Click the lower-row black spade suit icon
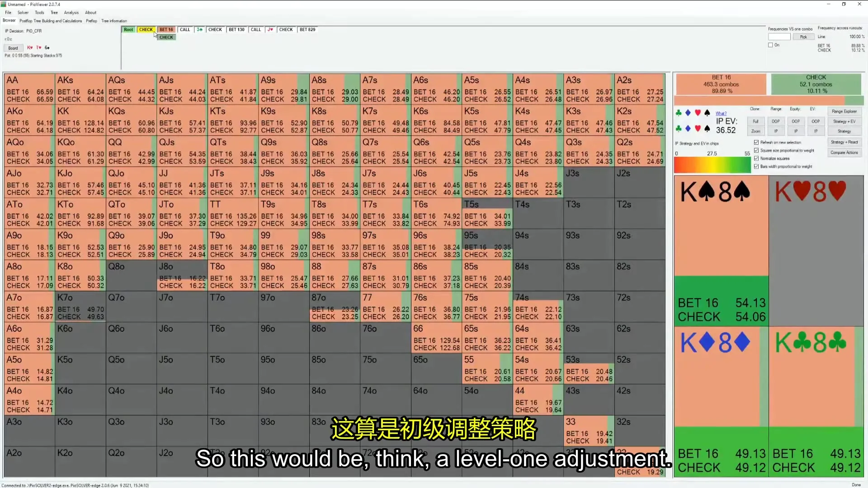 click(x=707, y=129)
